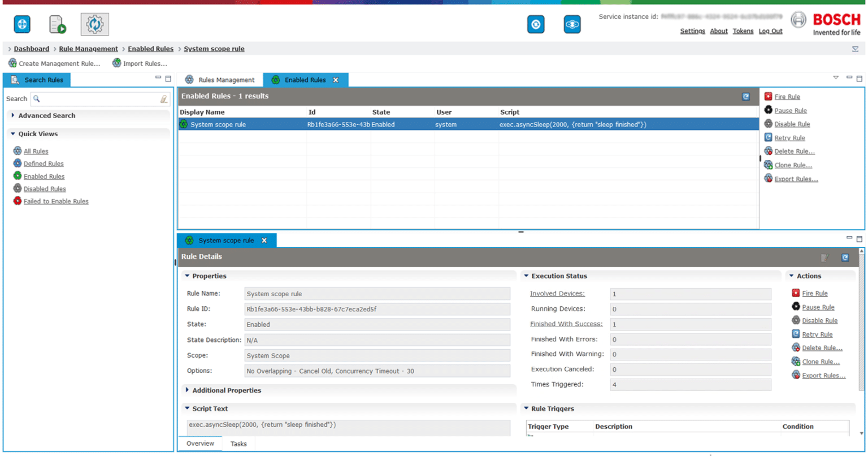
Task: Expand the Additional Properties section
Action: 227,390
